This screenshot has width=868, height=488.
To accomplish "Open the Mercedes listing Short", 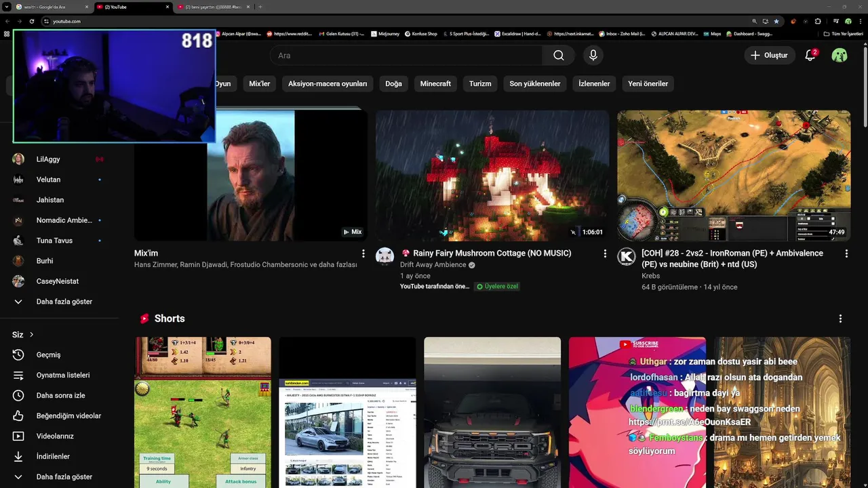I will [347, 412].
